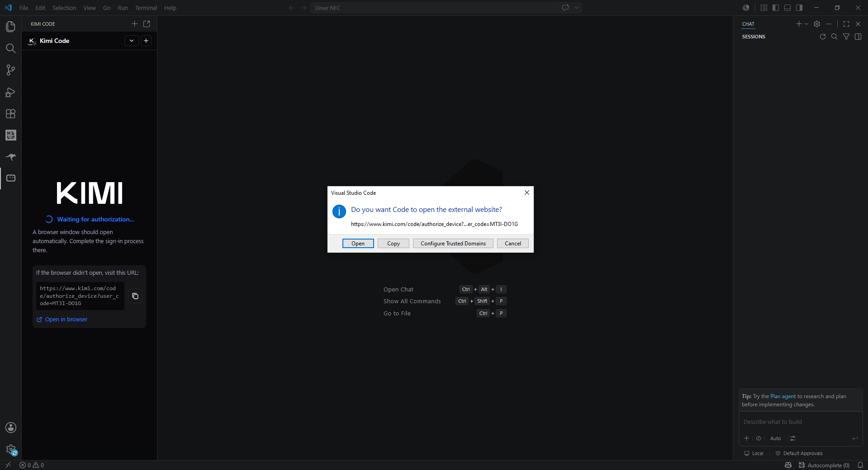This screenshot has height=470, width=868.
Task: Open the Extensions view
Action: [10, 113]
